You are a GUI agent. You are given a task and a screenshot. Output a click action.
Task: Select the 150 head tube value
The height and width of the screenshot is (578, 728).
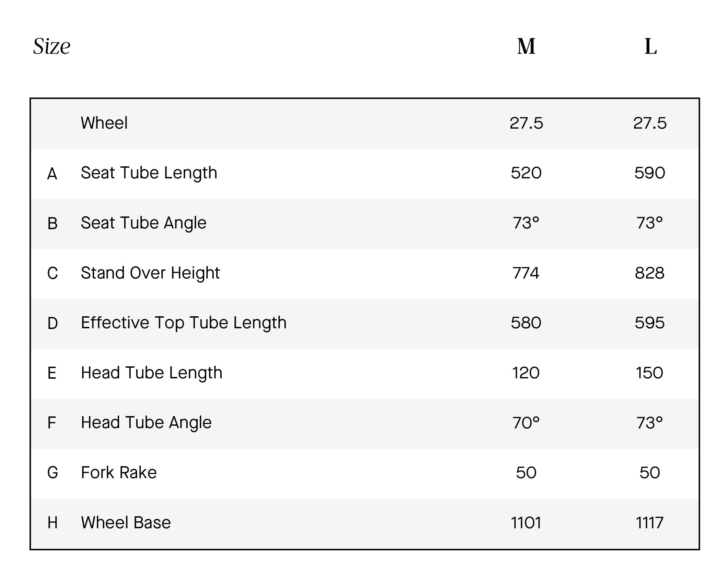[649, 373]
